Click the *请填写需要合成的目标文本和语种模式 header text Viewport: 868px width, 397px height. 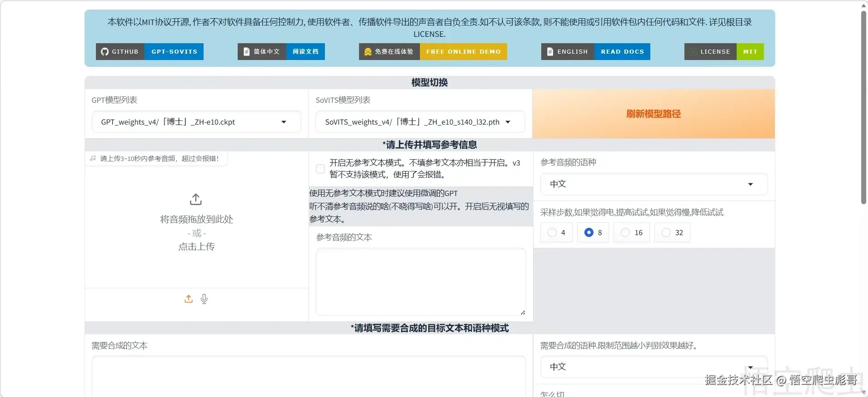click(x=429, y=328)
